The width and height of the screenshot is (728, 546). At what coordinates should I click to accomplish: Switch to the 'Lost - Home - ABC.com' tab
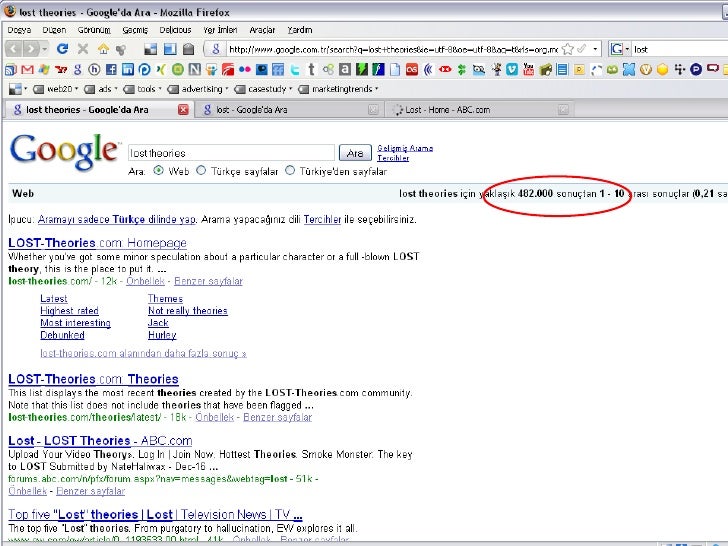pos(478,110)
